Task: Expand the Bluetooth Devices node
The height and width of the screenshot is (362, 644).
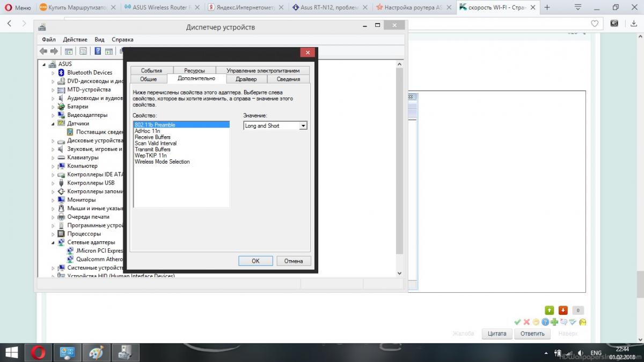Action: pyautogui.click(x=53, y=72)
